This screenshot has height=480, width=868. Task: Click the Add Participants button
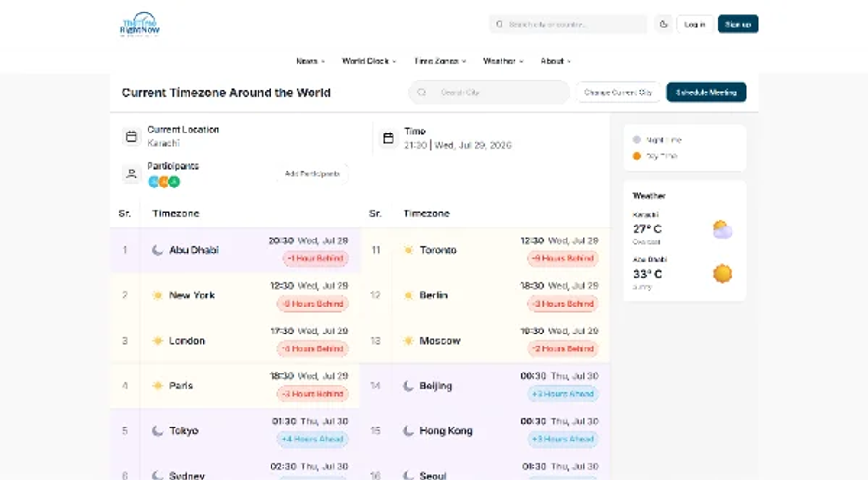pos(312,173)
